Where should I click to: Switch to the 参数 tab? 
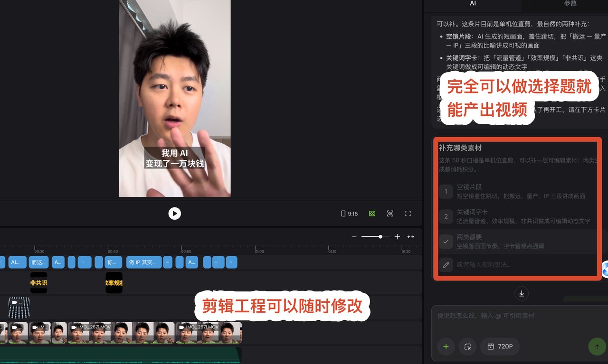(570, 3)
